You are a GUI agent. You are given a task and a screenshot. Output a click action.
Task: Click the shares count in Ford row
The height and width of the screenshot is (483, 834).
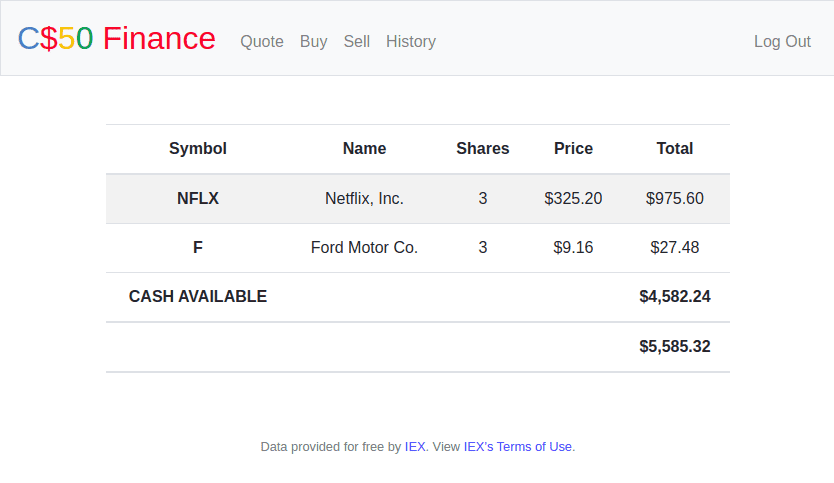482,247
